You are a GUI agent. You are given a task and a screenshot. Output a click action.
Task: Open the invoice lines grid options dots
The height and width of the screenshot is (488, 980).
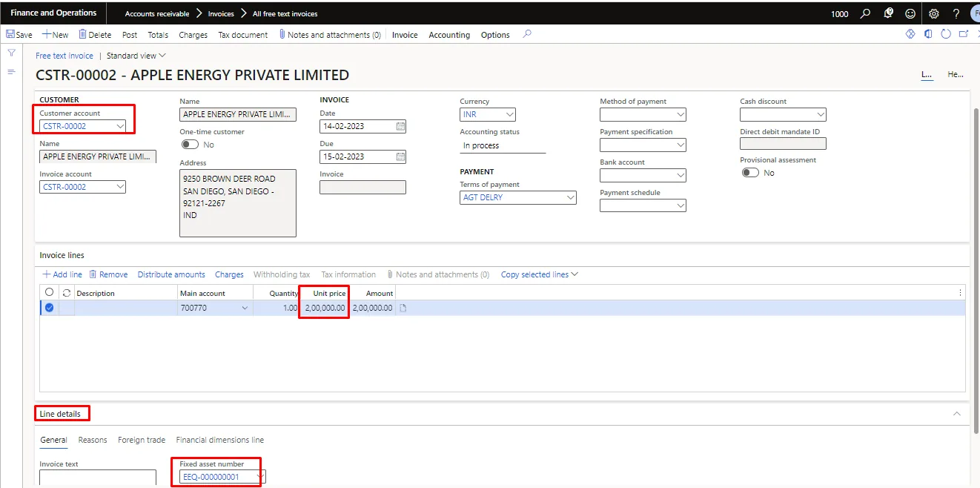961,293
